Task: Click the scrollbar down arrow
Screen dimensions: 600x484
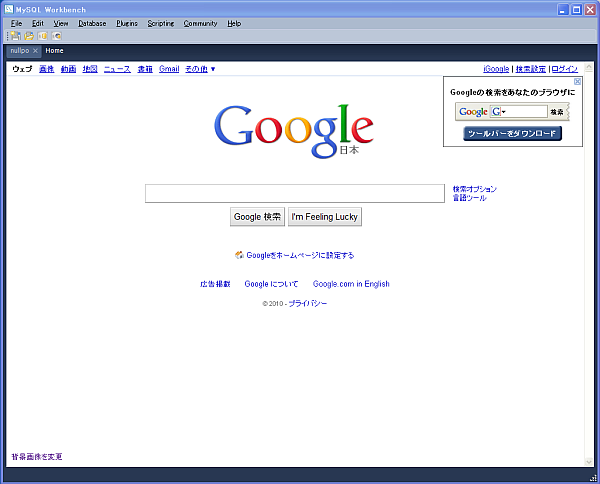Action: pyautogui.click(x=589, y=462)
